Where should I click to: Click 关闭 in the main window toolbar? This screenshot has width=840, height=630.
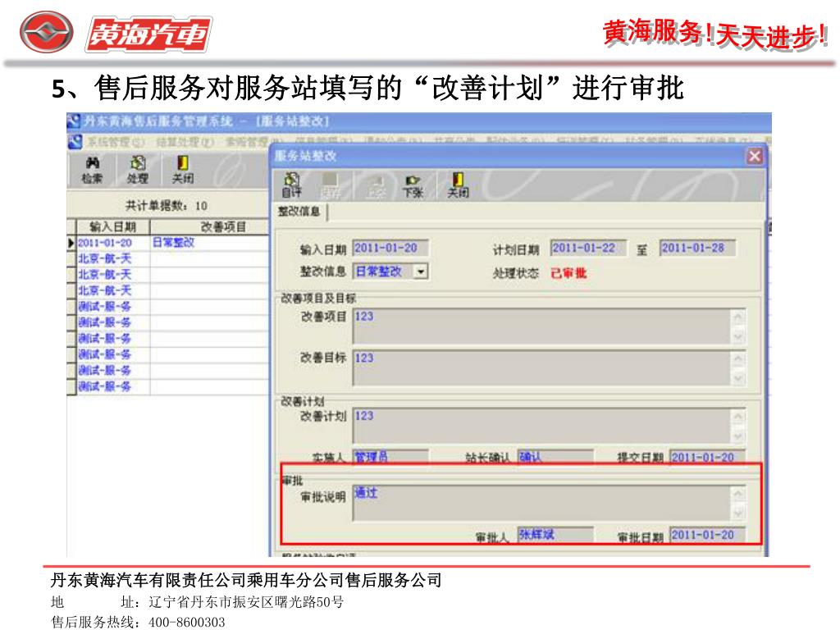(x=182, y=169)
